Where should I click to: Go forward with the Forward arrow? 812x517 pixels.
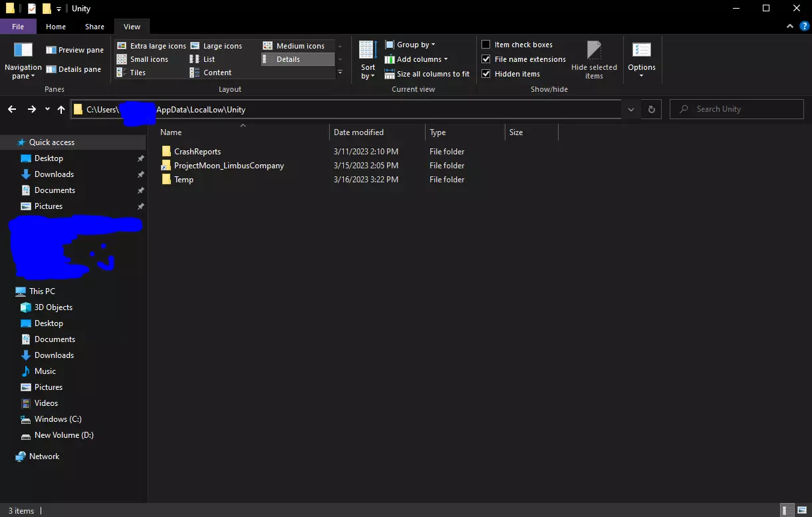pos(31,109)
